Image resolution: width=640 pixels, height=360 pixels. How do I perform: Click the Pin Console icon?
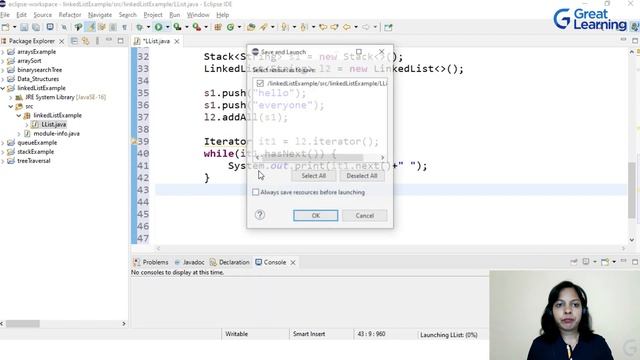tap(574, 262)
